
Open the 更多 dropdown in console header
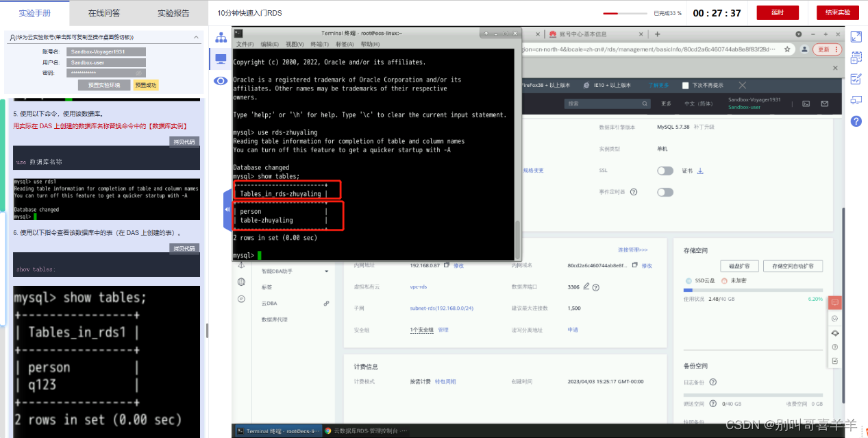[666, 104]
